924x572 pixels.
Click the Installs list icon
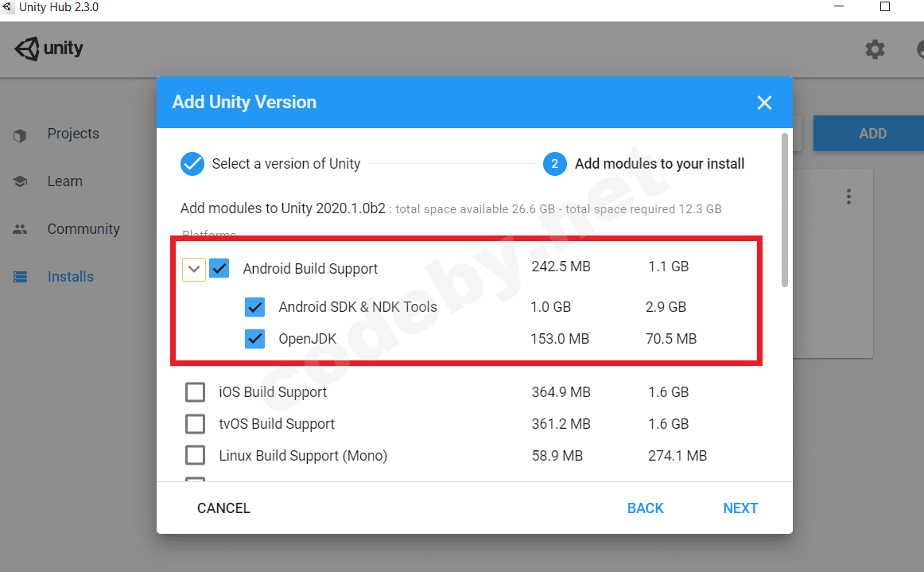click(21, 278)
